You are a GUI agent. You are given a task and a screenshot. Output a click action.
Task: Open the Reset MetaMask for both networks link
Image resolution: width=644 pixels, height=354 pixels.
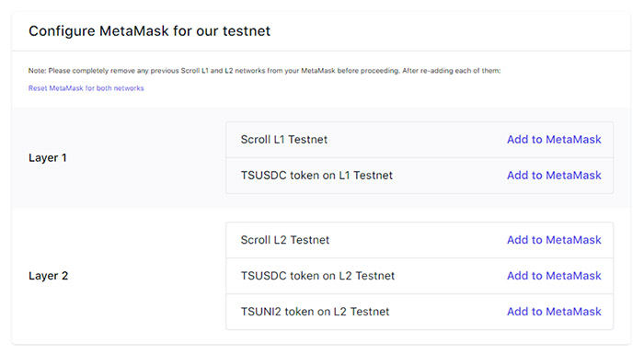[x=86, y=88]
